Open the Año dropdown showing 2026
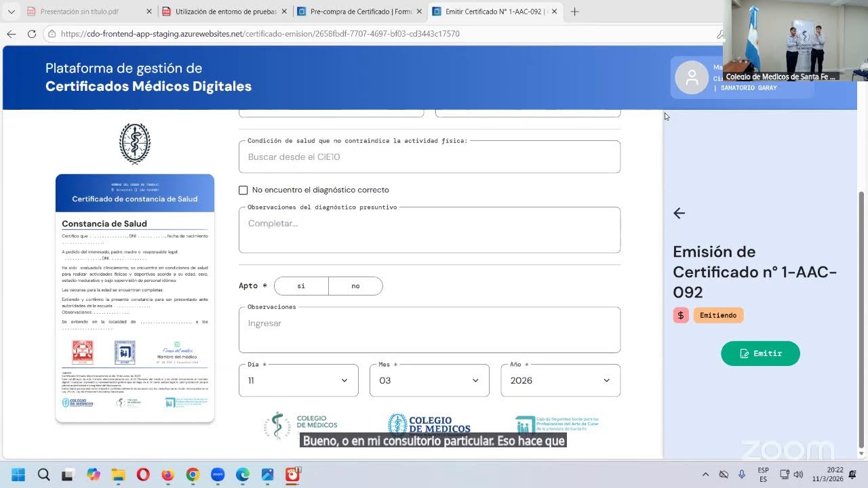The width and height of the screenshot is (868, 488). click(560, 380)
